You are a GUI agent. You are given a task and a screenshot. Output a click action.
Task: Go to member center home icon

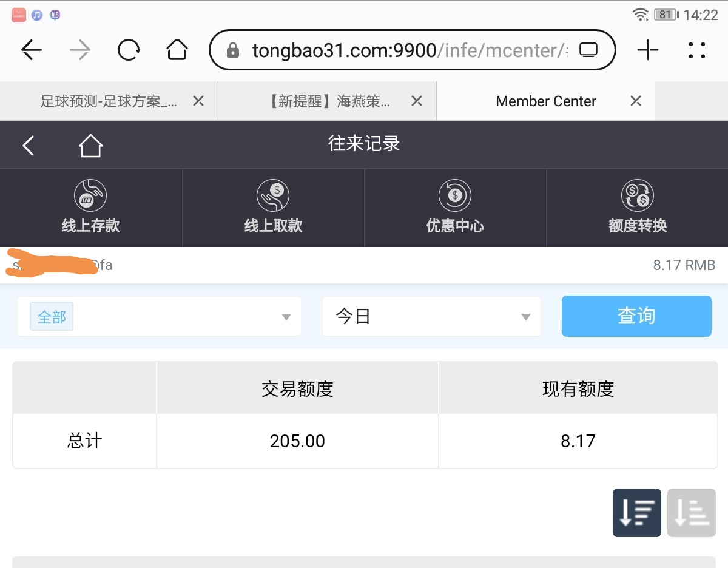tap(90, 146)
